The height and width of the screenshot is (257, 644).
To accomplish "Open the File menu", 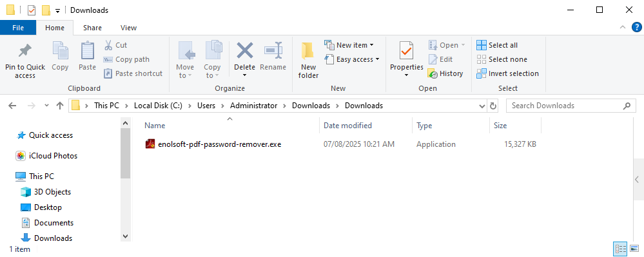I will click(18, 28).
